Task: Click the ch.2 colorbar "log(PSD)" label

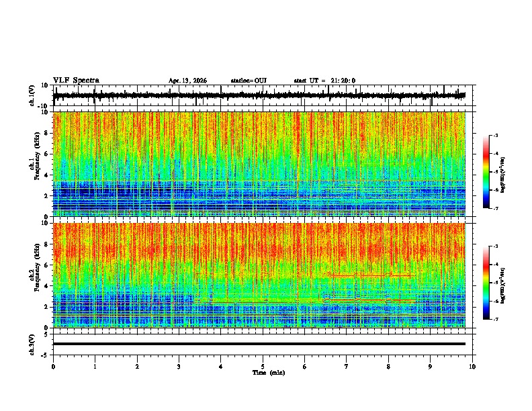Action: (502, 285)
